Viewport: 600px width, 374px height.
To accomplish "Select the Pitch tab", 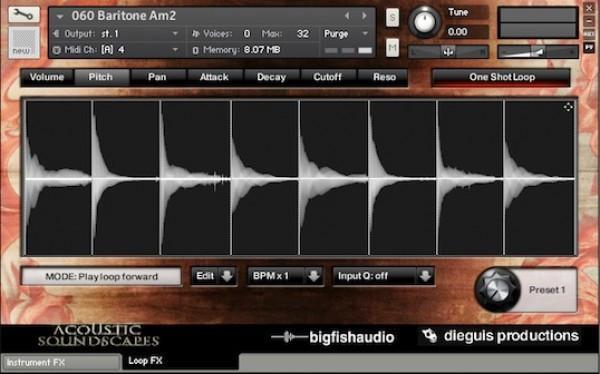I will click(101, 77).
